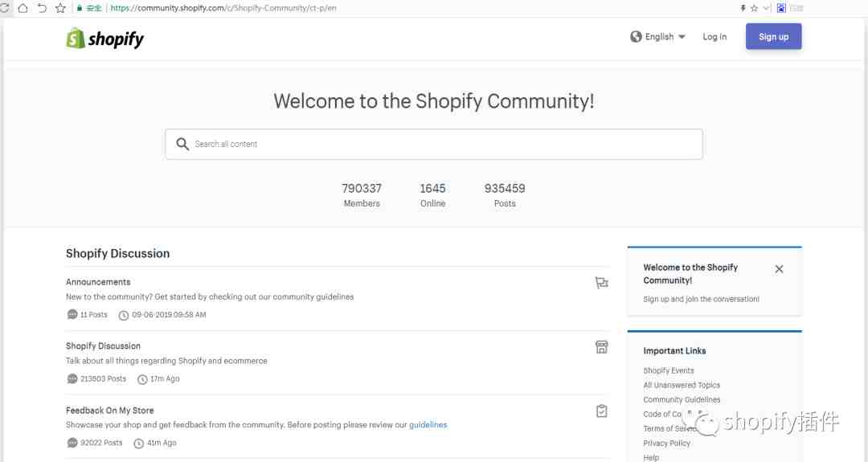
Task: Click 'Sign up and join the conversation!' text
Action: (x=701, y=299)
